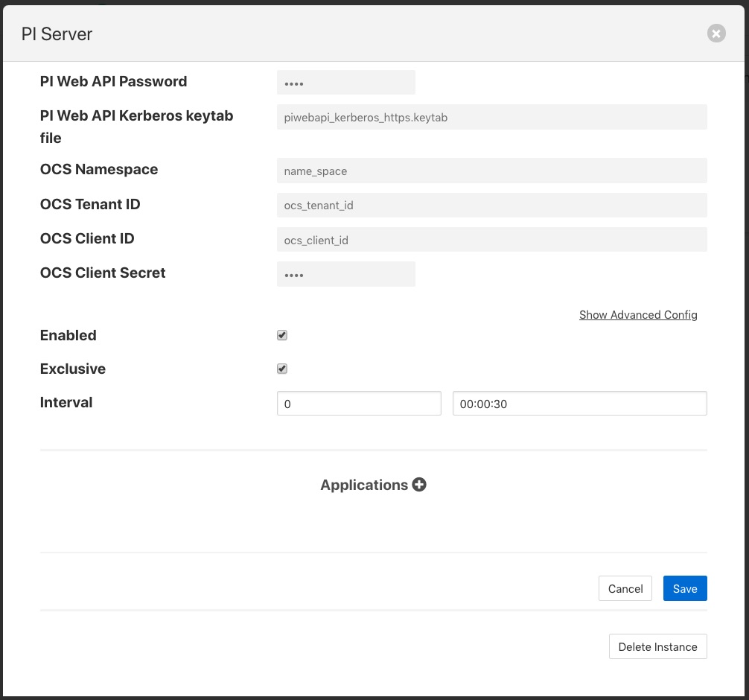Image resolution: width=749 pixels, height=700 pixels.
Task: Click into the OCS Namespace field
Action: click(491, 171)
